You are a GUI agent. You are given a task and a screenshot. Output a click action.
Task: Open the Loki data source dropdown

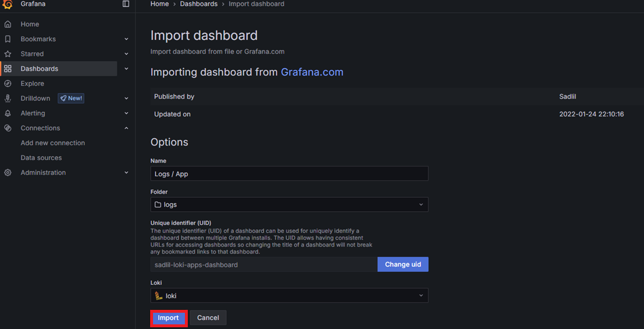pos(289,295)
